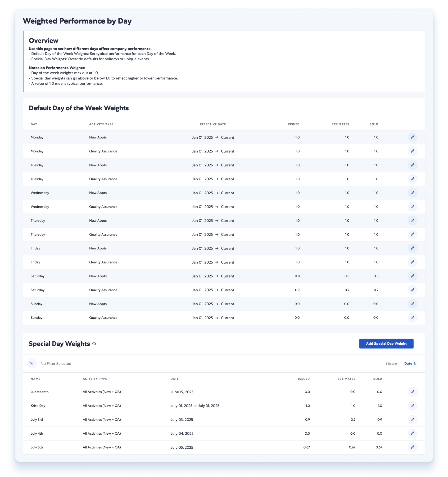Edit Wednesday Quality Assurance weight row
The image size is (448, 477).
pyautogui.click(x=412, y=207)
